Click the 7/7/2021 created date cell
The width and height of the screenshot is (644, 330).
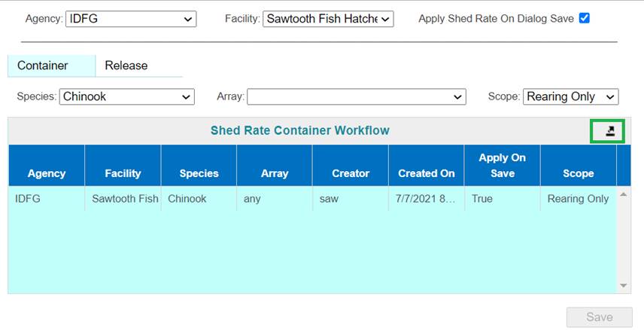tap(425, 199)
